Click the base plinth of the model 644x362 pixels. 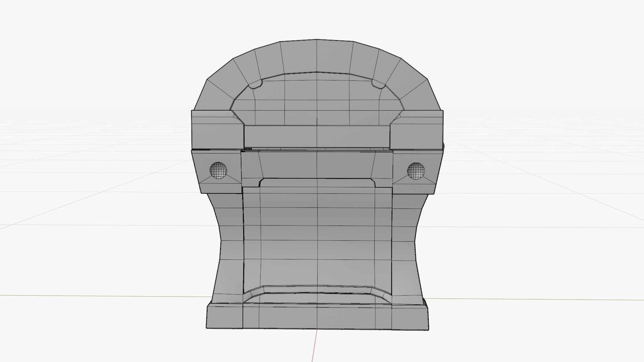pos(317,316)
